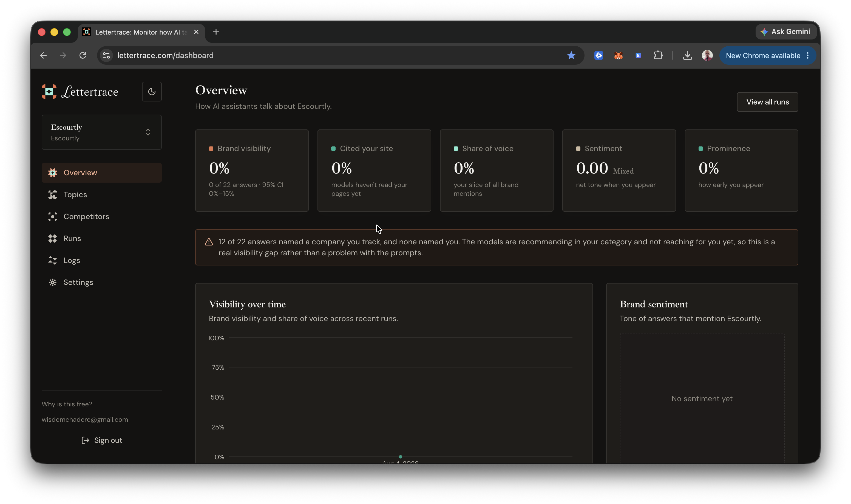
Task: Click the Lettertrace logo icon
Action: tap(49, 91)
